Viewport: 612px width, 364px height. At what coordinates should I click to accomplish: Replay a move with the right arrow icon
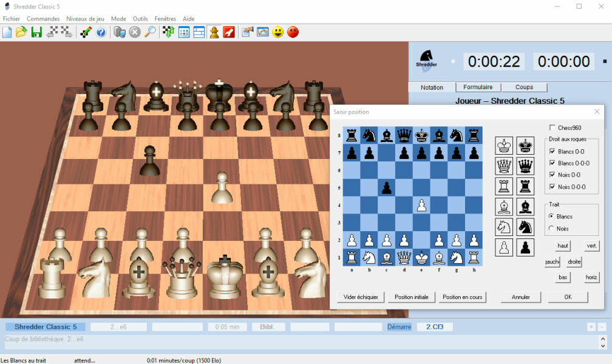(66, 32)
